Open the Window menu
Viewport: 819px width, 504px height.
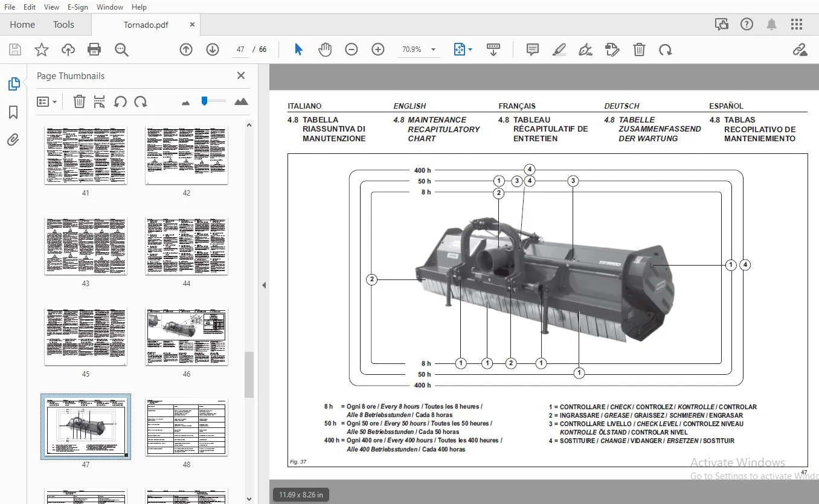coord(110,7)
